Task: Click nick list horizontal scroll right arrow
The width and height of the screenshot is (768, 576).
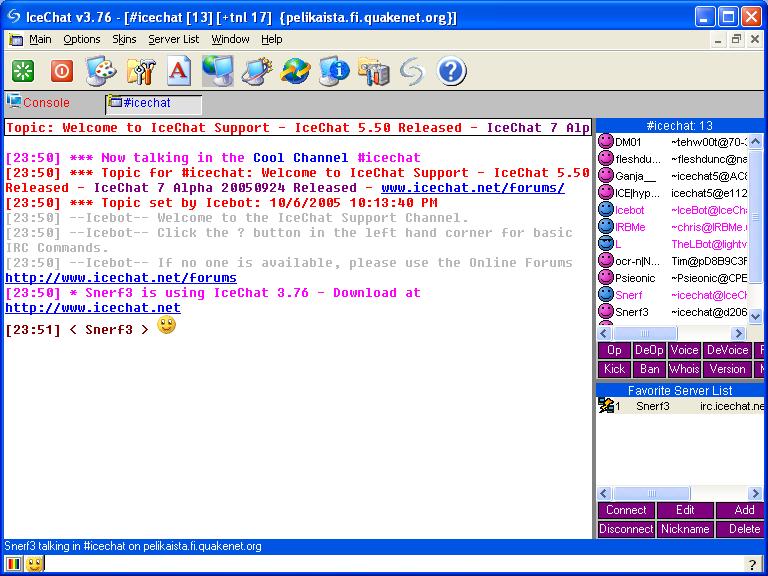Action: tap(738, 334)
